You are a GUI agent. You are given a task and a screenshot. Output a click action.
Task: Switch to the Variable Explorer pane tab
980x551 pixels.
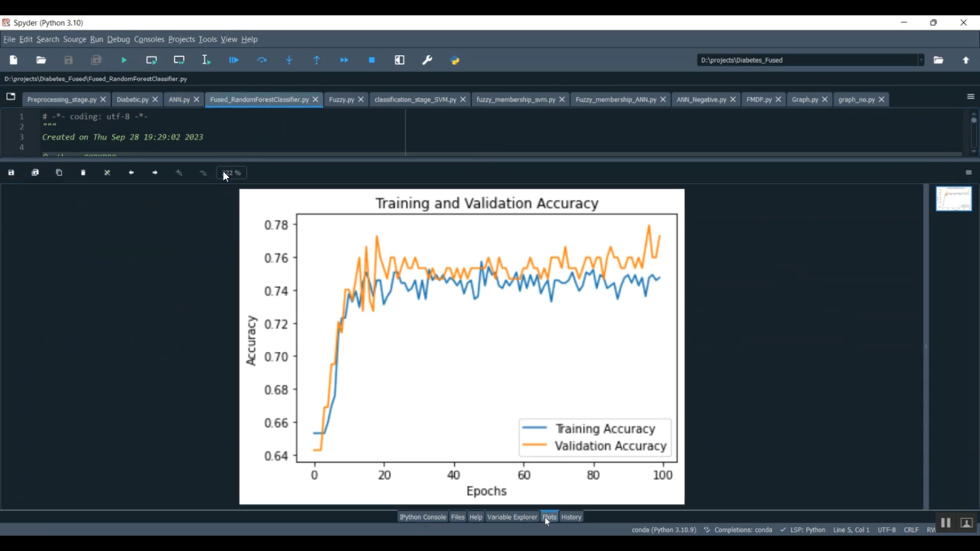click(x=512, y=517)
